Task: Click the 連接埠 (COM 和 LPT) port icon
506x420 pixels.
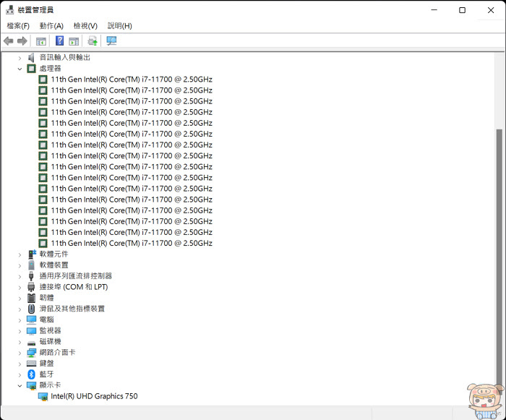Action: pos(31,287)
